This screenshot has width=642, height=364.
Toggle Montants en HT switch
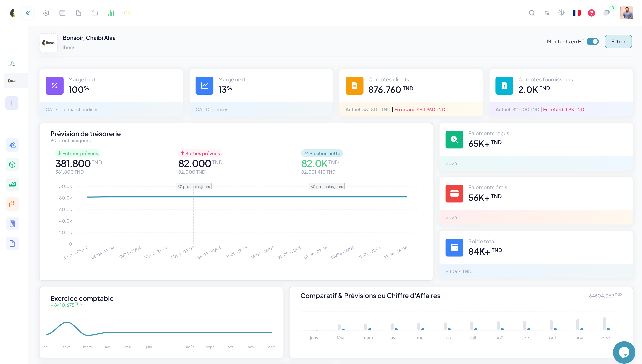593,42
